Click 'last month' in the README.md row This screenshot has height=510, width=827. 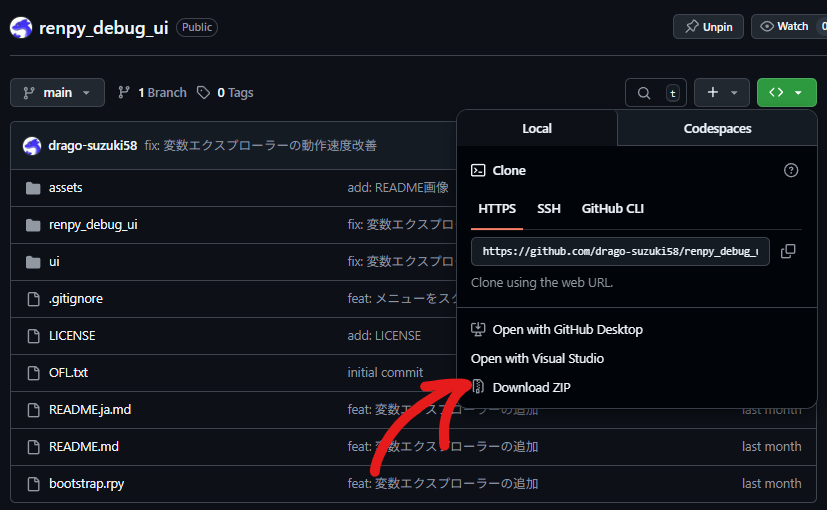[x=772, y=447]
